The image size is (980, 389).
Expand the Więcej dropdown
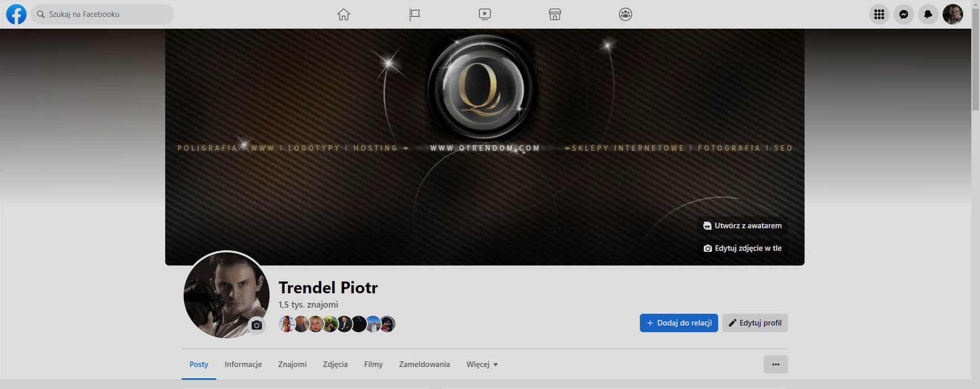[482, 364]
